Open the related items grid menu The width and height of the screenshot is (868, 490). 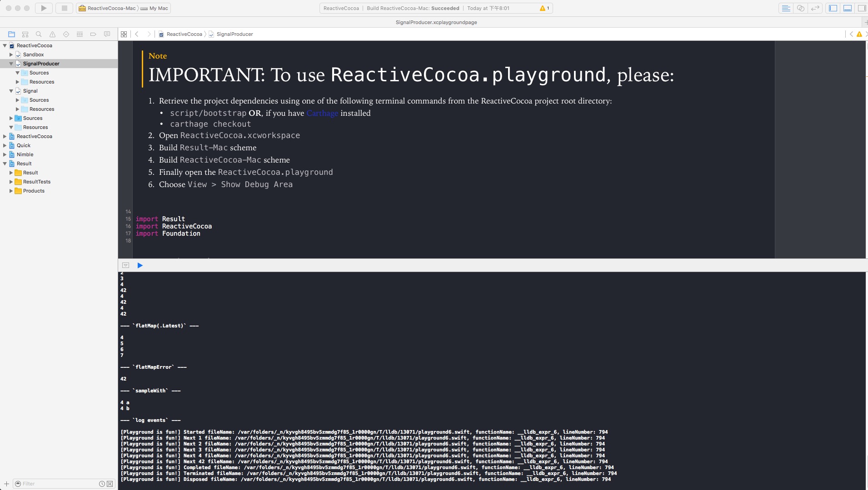click(124, 34)
